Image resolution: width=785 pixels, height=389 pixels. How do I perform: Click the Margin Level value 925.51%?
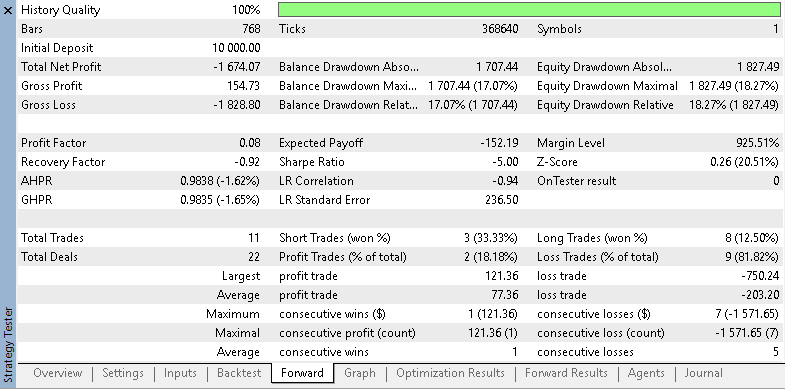tap(757, 143)
